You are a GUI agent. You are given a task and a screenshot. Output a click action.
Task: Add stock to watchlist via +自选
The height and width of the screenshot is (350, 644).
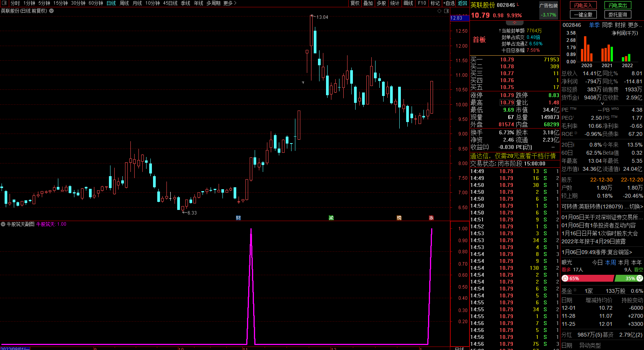click(449, 3)
